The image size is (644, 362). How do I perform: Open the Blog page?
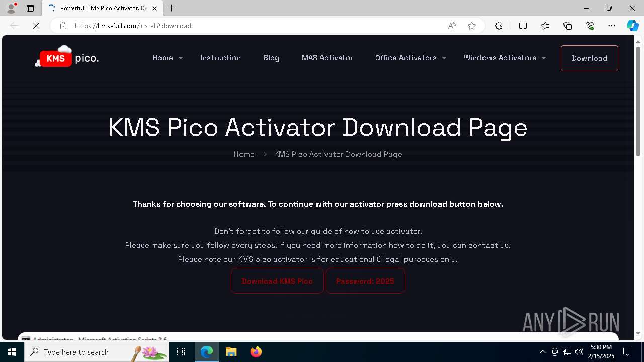(271, 58)
